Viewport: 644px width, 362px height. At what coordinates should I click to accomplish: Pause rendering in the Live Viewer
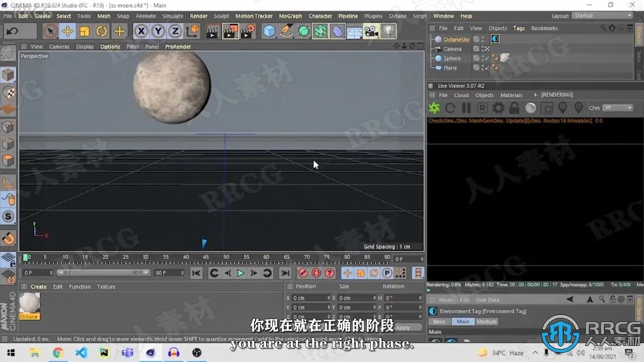466,108
